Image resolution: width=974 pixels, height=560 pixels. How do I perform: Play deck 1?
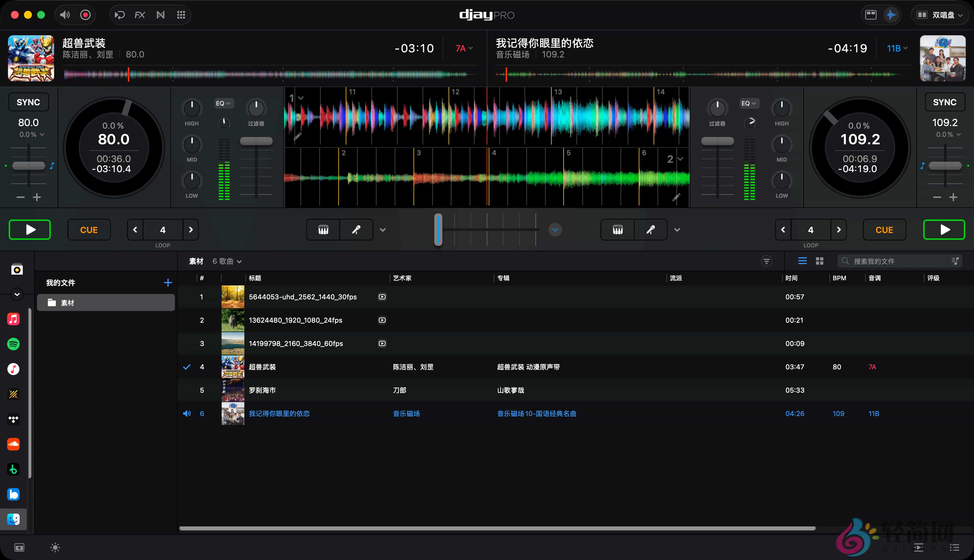[x=30, y=230]
